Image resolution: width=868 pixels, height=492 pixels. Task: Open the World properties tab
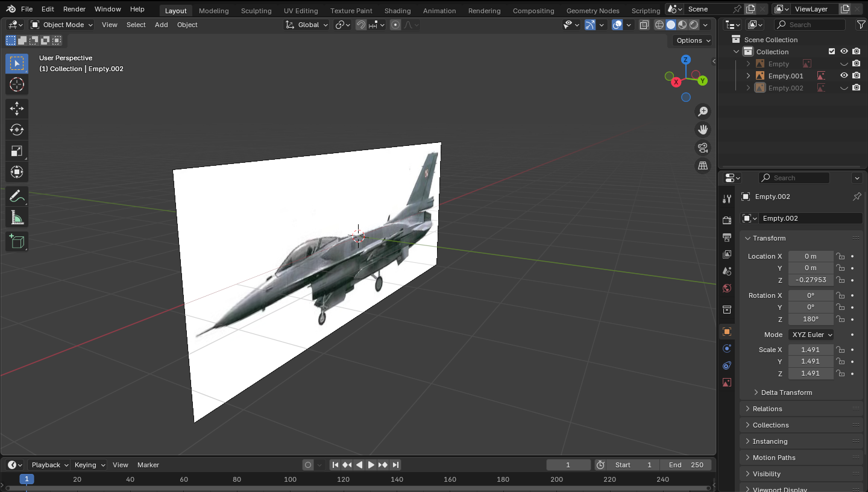(x=727, y=288)
